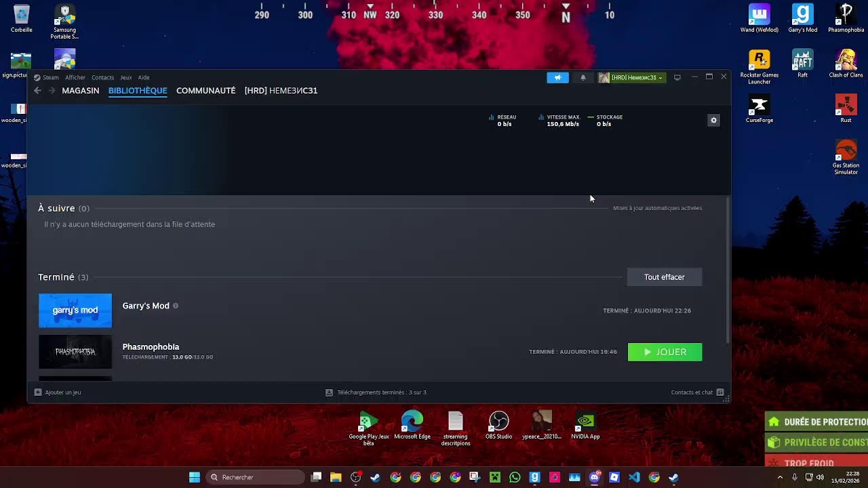Click the Garry's Mod title in the completed list

(146, 306)
